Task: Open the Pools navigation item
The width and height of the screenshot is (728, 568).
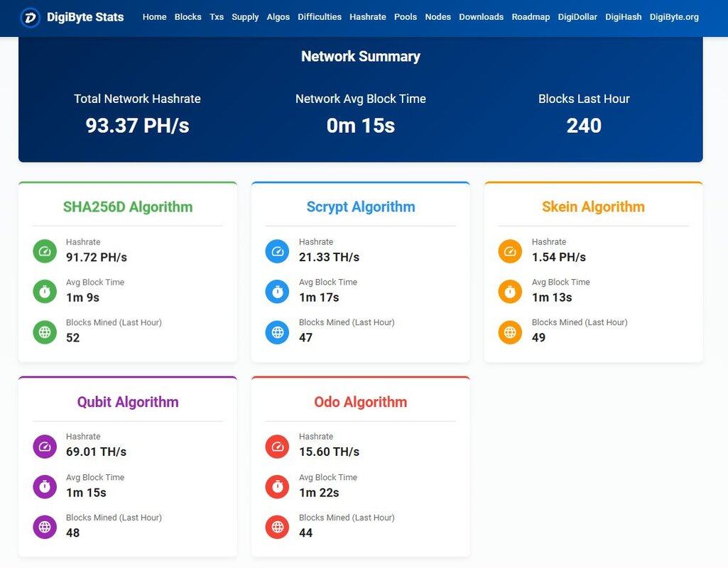Action: coord(406,17)
